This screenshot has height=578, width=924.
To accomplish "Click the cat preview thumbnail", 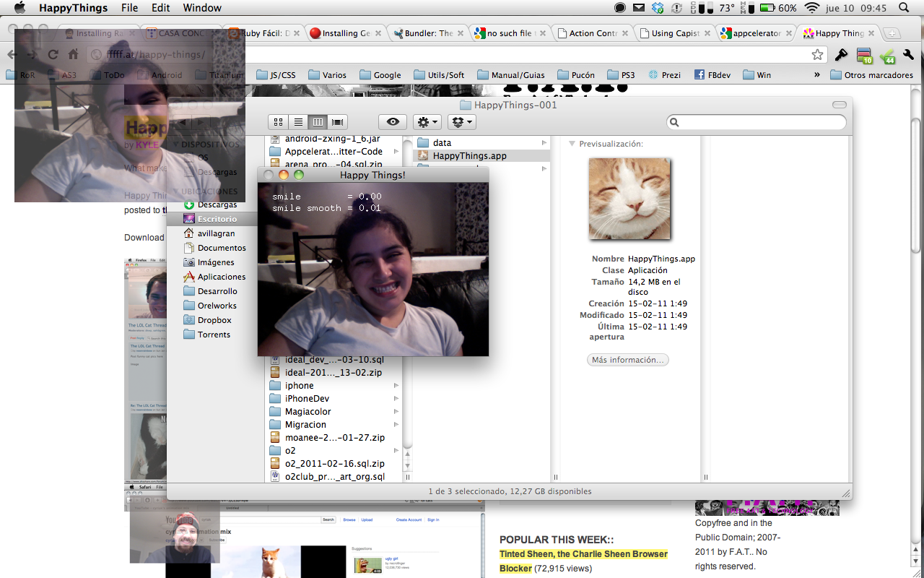I will pyautogui.click(x=629, y=199).
